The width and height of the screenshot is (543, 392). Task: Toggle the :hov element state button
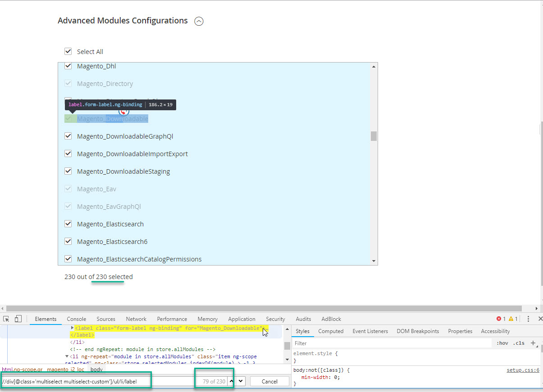click(x=502, y=343)
